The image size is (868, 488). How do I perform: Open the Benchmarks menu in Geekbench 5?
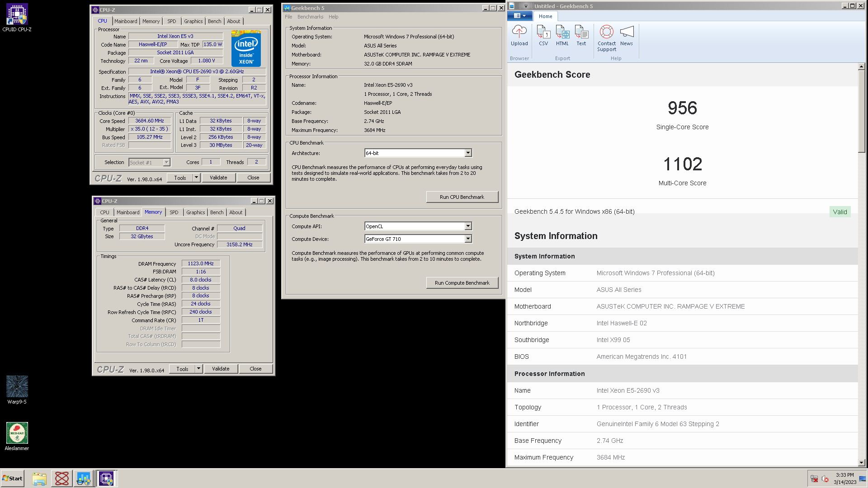click(310, 17)
